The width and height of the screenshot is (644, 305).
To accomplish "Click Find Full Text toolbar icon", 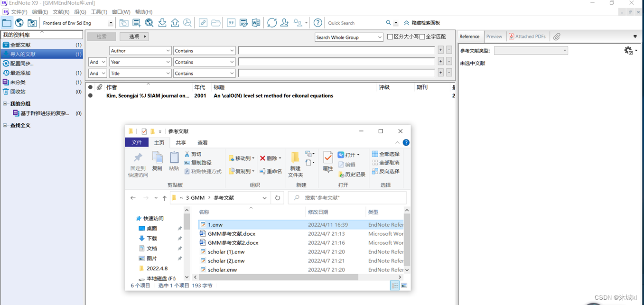I will 187,23.
